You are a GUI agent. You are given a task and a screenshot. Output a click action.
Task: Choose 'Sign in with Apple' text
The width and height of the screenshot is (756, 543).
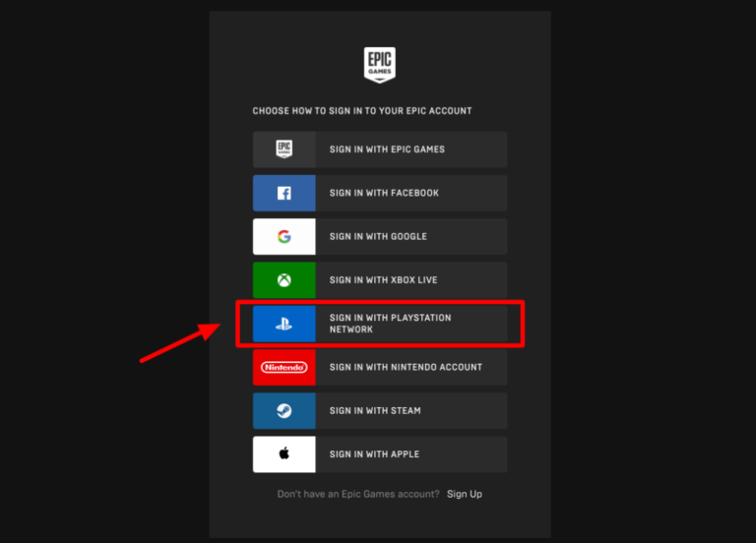[374, 454]
